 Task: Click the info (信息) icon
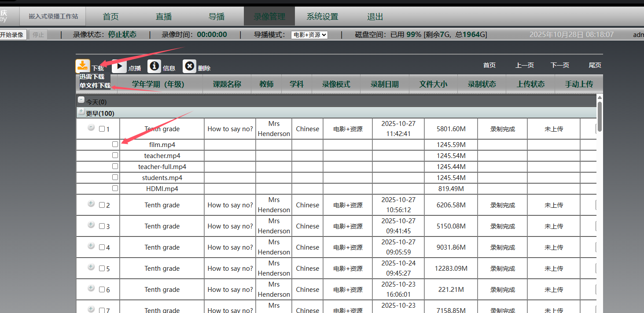pos(154,66)
